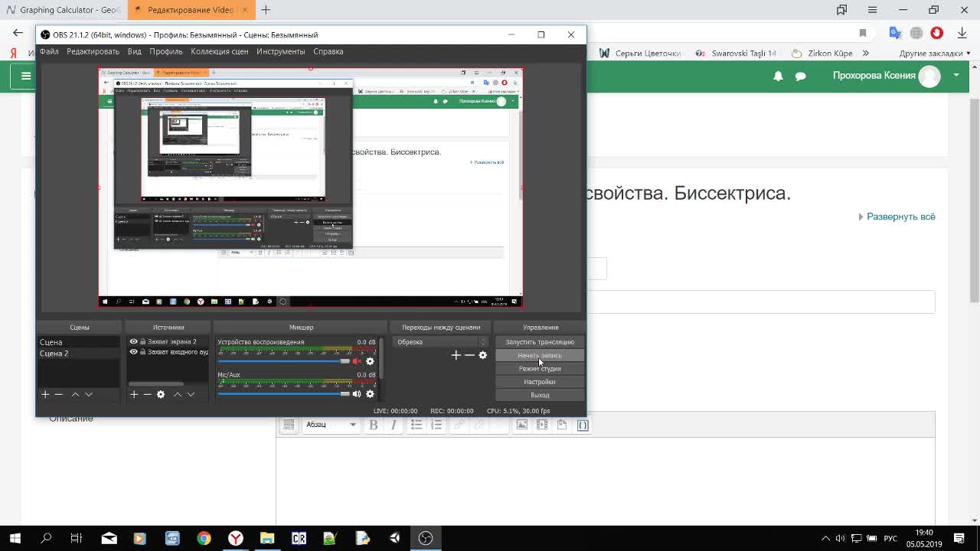Click the red Opera extension icon

click(936, 33)
